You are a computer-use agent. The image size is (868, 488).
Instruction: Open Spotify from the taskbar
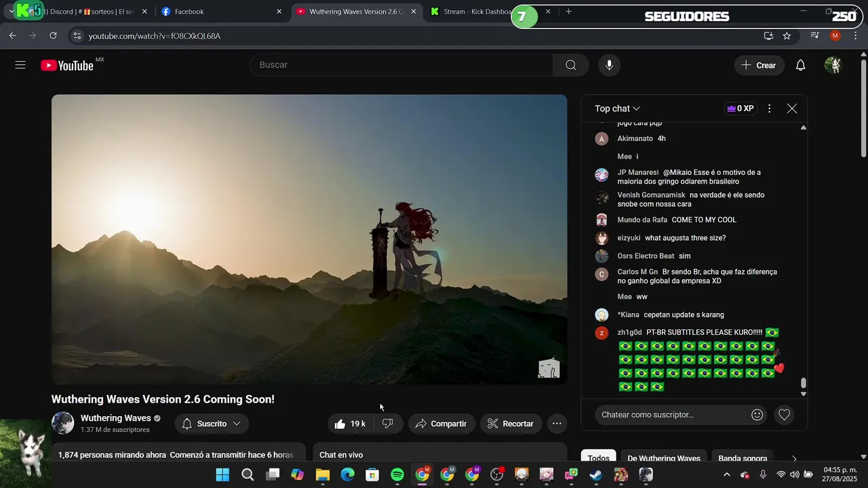pos(397,474)
